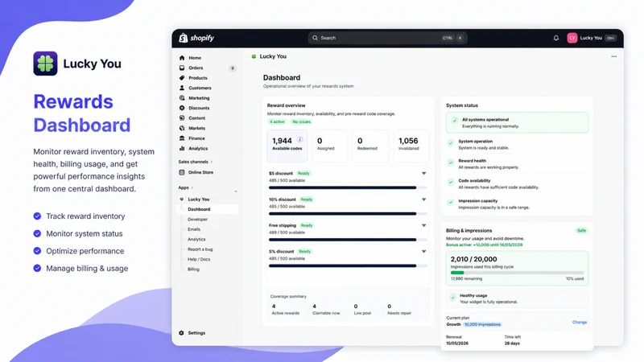Expand the 10% discount row

[x=424, y=200]
